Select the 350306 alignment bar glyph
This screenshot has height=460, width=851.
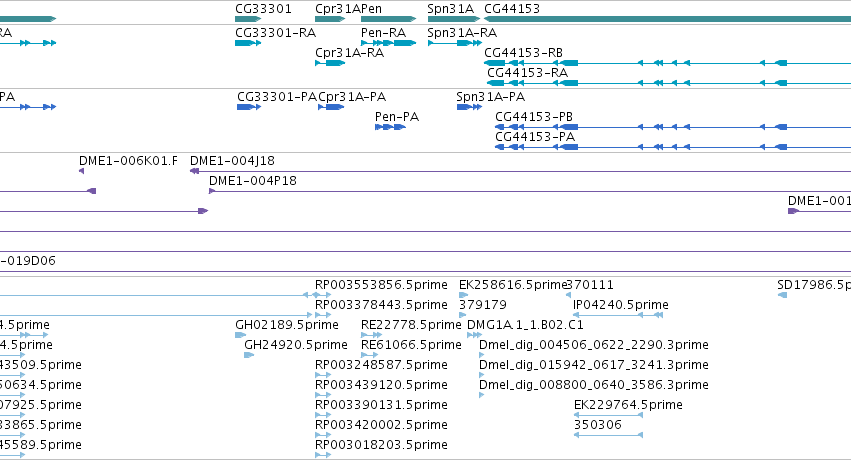coord(608,435)
